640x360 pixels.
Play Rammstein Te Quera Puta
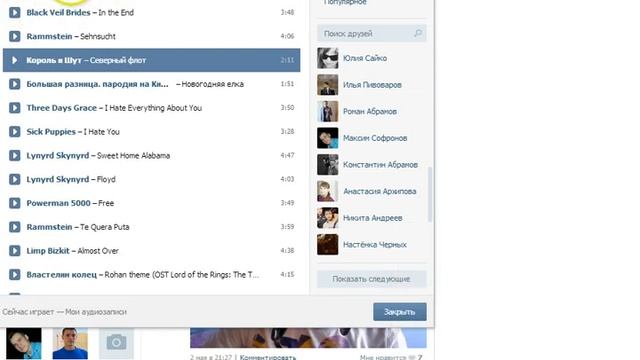(15, 227)
